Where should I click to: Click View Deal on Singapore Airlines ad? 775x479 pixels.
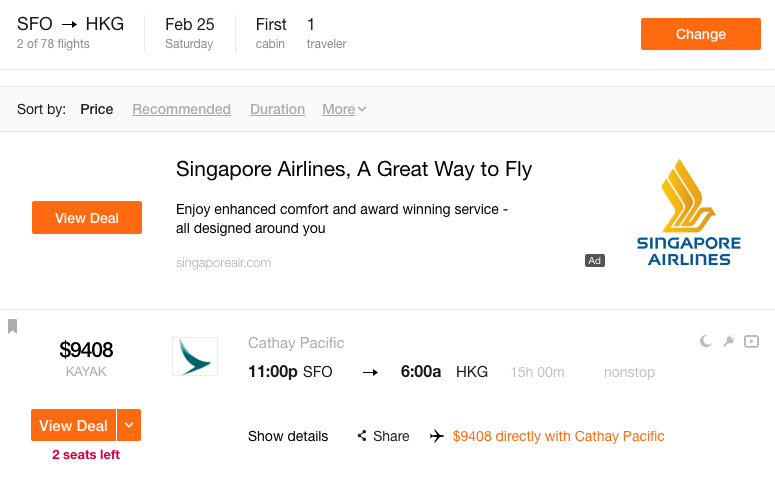point(87,218)
